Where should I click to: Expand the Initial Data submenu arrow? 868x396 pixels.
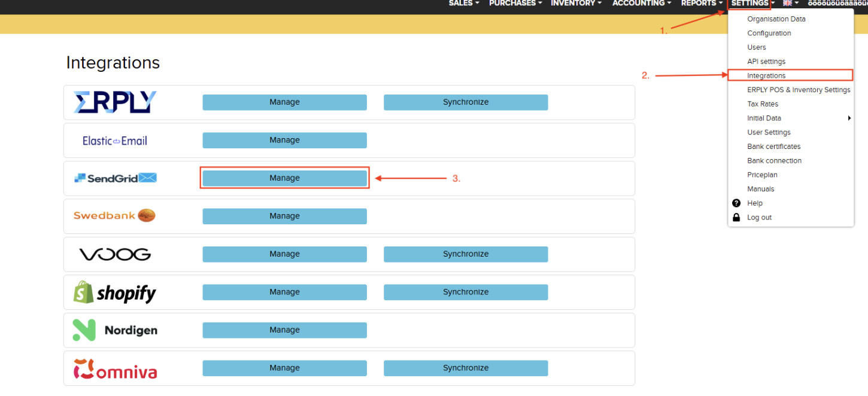click(849, 118)
